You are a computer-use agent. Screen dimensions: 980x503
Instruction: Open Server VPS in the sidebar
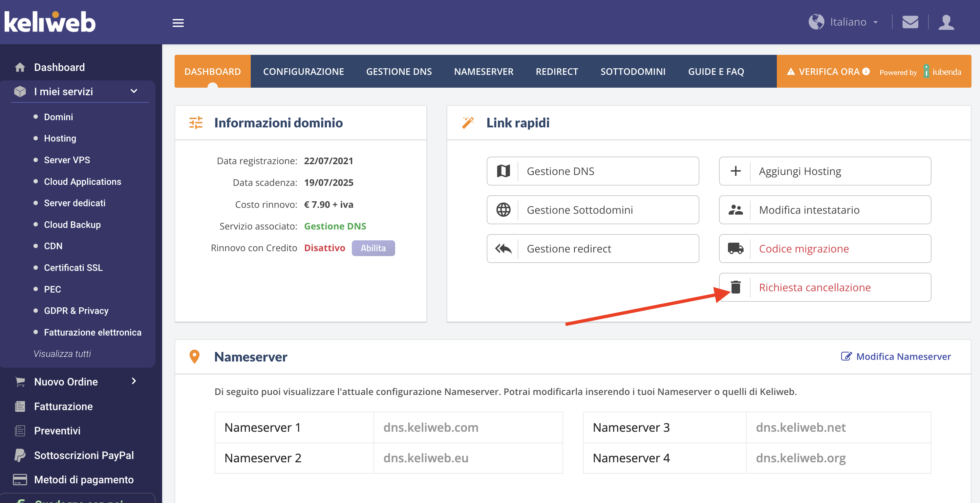[x=67, y=160]
